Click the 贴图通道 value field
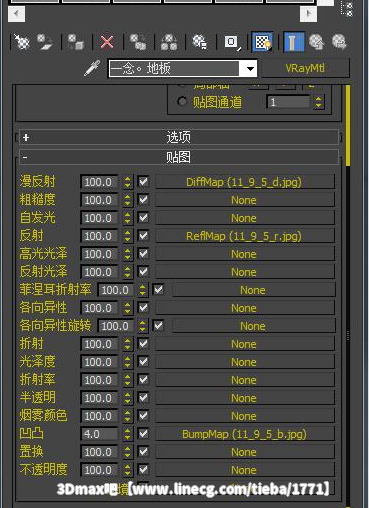This screenshot has width=369, height=508. 289,102
